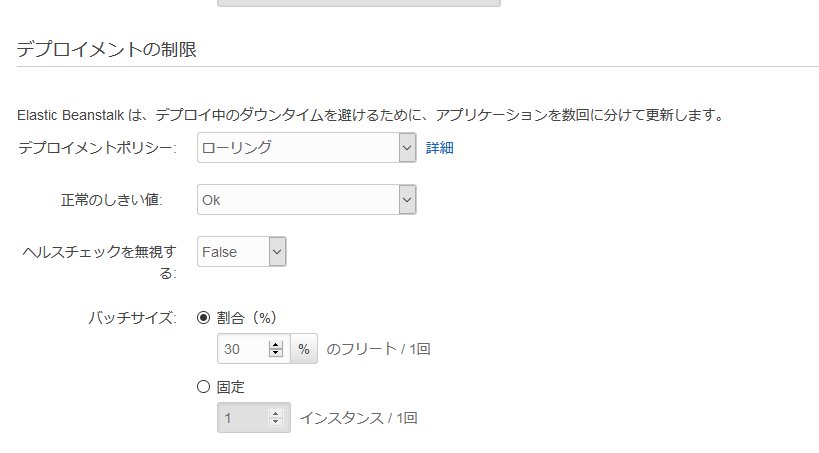This screenshot has width=819, height=453.
Task: Click the 詳細 link
Action: point(440,148)
